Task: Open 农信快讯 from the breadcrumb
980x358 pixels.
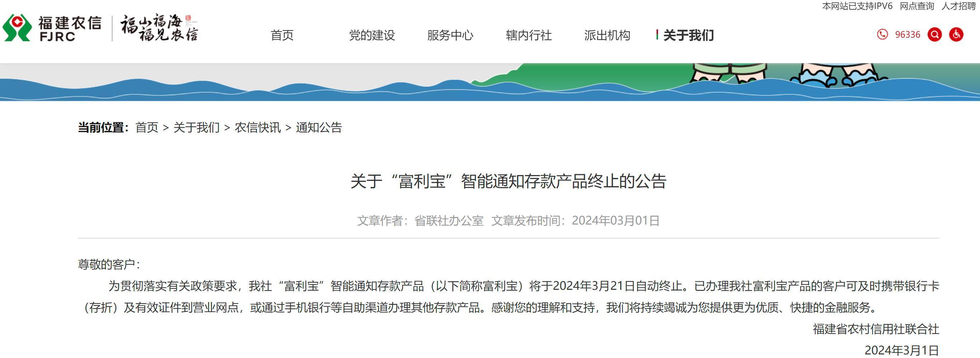Action: [258, 127]
